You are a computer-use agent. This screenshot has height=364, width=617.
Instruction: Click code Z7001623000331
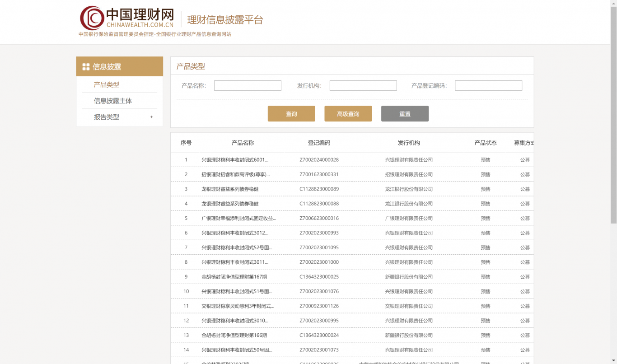pyautogui.click(x=319, y=174)
